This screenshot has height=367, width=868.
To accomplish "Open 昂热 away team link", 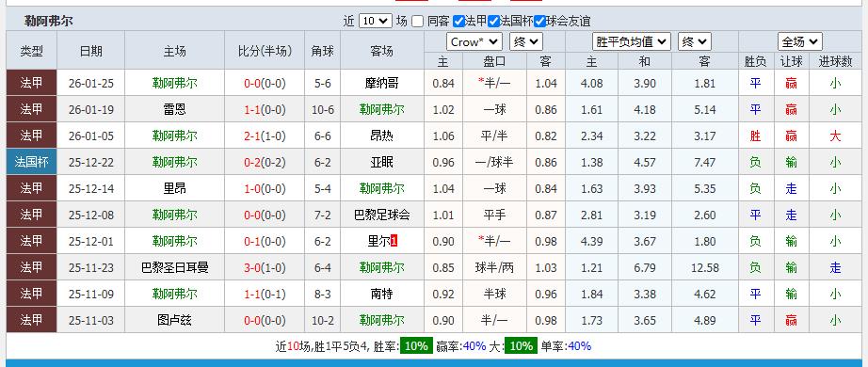I will [x=382, y=136].
